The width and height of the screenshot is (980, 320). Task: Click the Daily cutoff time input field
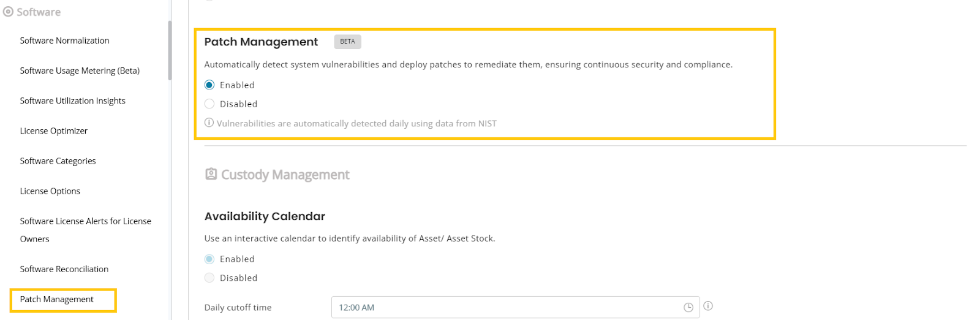pos(515,308)
